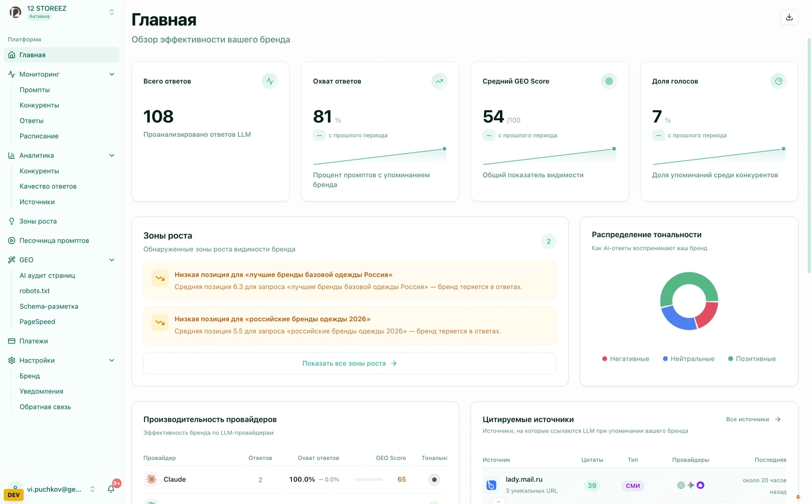Click the GEO magic wand icon

click(x=11, y=260)
